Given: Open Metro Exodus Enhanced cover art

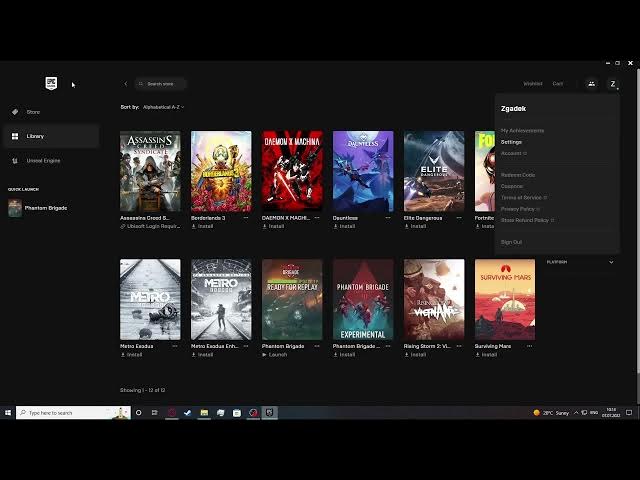Looking at the screenshot, I should (221, 299).
